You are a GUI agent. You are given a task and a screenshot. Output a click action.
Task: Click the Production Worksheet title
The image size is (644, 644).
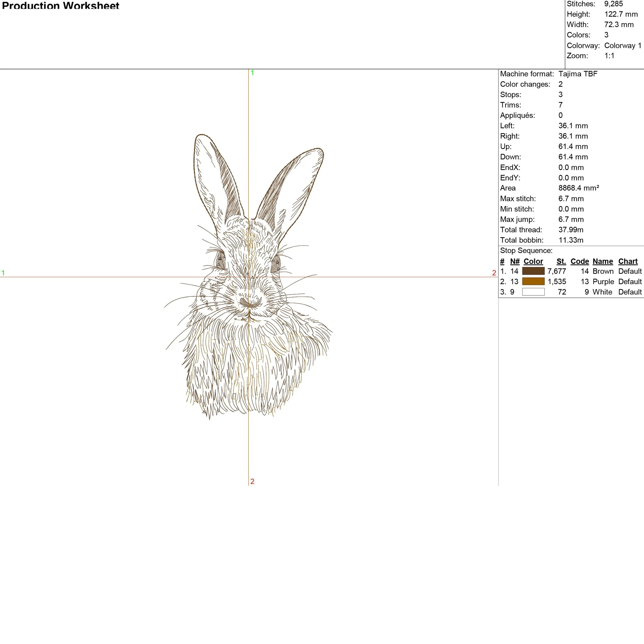(60, 5)
